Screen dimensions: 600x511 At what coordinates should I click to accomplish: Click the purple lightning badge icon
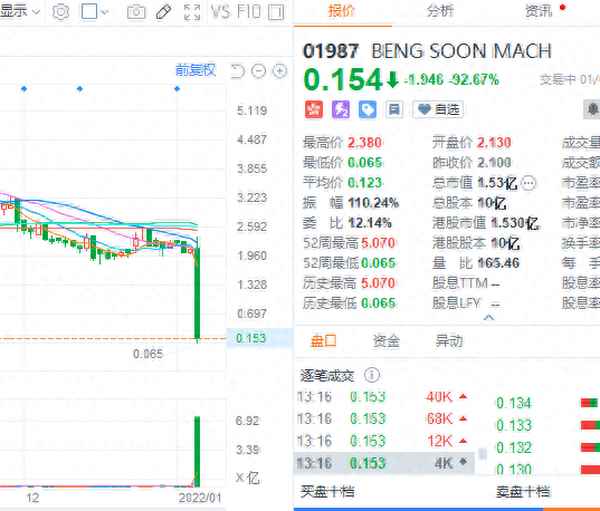pyautogui.click(x=341, y=110)
